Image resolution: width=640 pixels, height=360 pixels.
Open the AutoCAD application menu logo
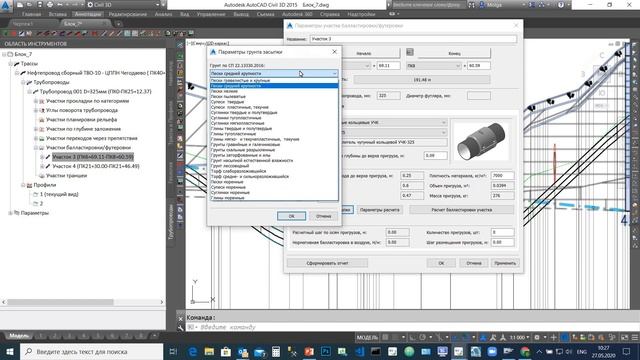pyautogui.click(x=5, y=6)
